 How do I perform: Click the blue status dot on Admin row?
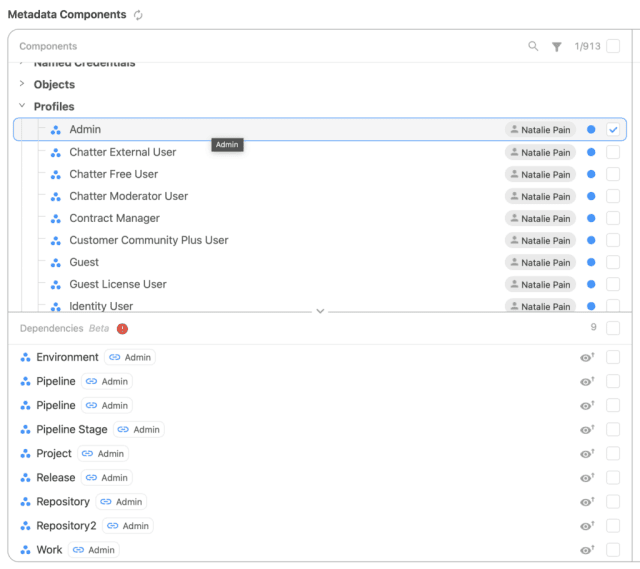tap(591, 130)
